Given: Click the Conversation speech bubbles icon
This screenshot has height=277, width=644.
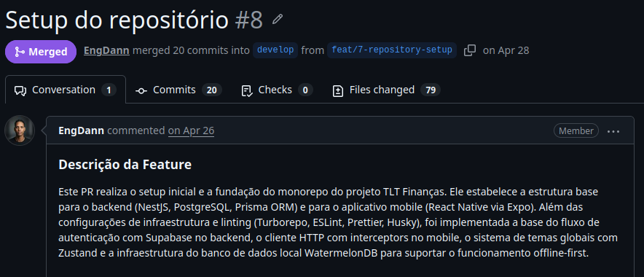Looking at the screenshot, I should (x=20, y=90).
